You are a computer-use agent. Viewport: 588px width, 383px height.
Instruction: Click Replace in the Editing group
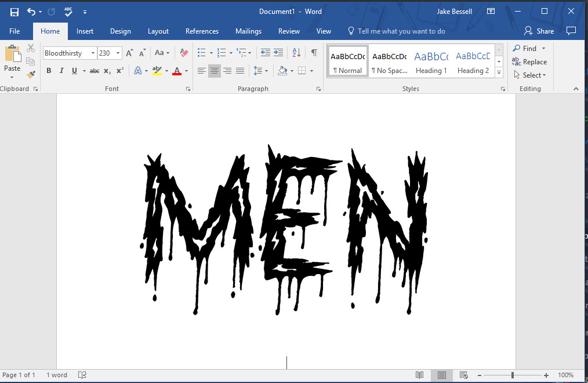pyautogui.click(x=529, y=62)
